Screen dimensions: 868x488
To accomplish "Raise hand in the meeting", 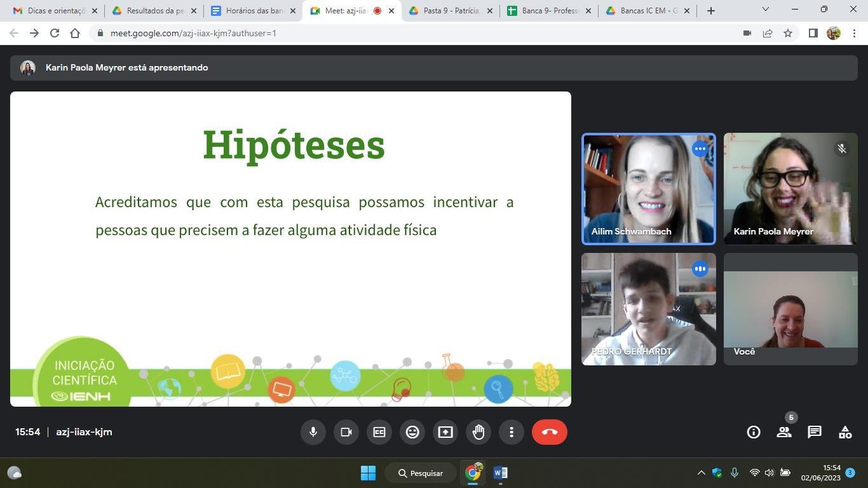I will point(478,432).
